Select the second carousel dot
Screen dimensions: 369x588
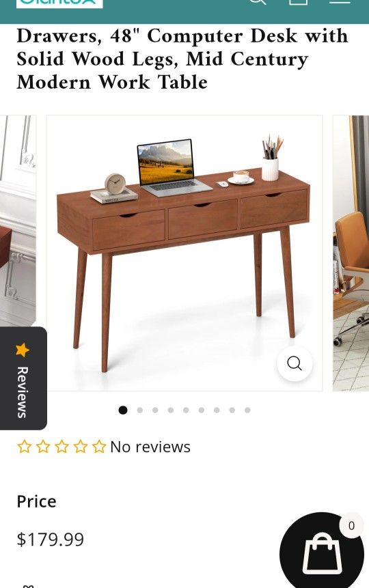coord(140,410)
